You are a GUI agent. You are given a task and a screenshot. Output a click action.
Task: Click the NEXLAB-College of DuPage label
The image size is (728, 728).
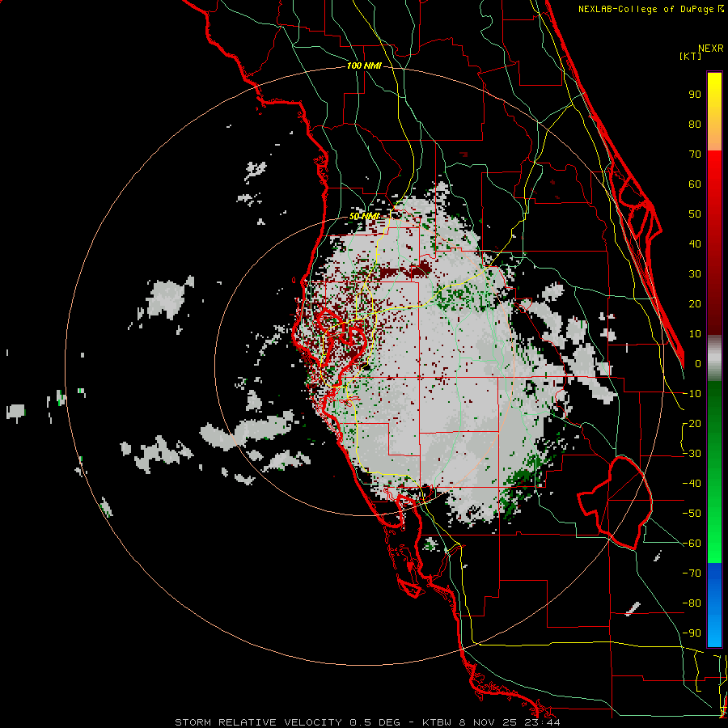647,9
